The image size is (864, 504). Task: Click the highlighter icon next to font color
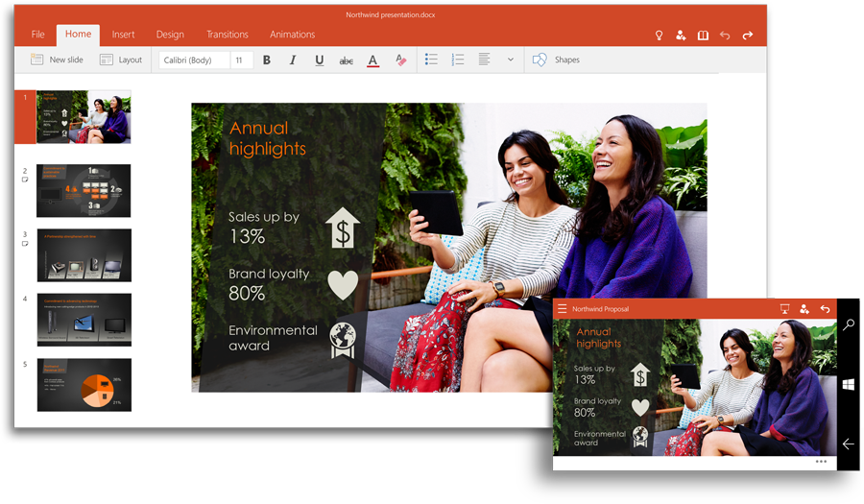(x=401, y=60)
